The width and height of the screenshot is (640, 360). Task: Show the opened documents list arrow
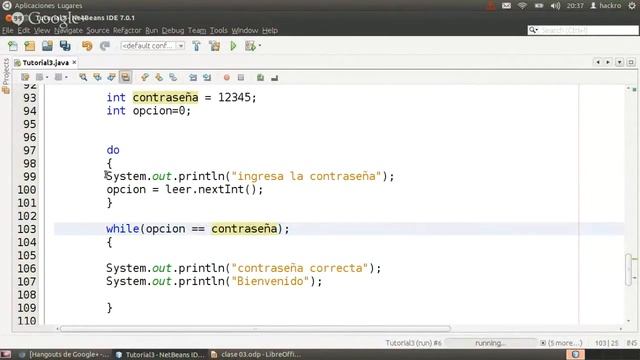coord(620,62)
